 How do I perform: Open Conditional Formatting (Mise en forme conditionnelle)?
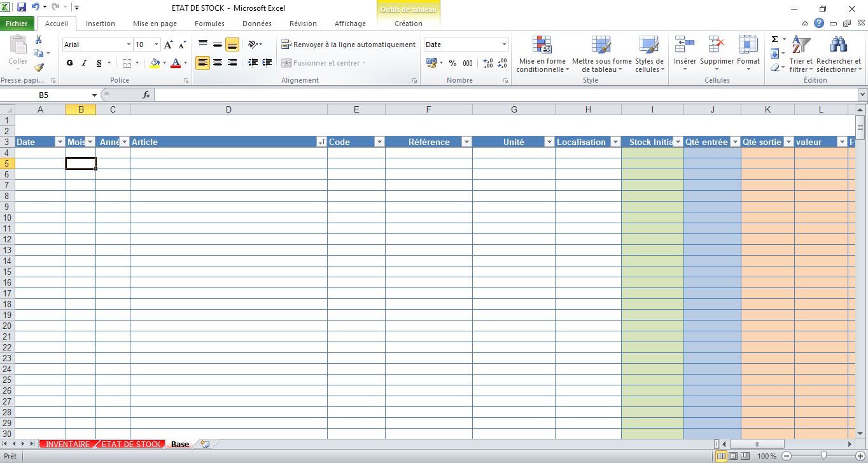click(x=542, y=54)
